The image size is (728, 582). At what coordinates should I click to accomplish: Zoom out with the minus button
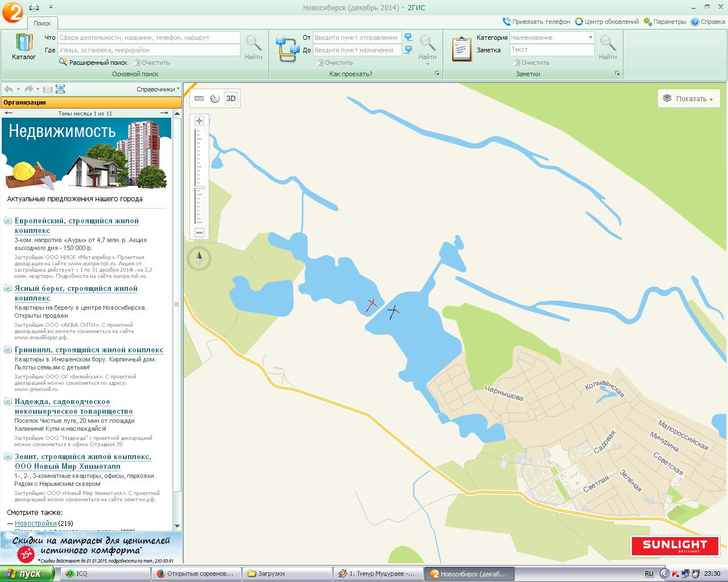(x=199, y=232)
